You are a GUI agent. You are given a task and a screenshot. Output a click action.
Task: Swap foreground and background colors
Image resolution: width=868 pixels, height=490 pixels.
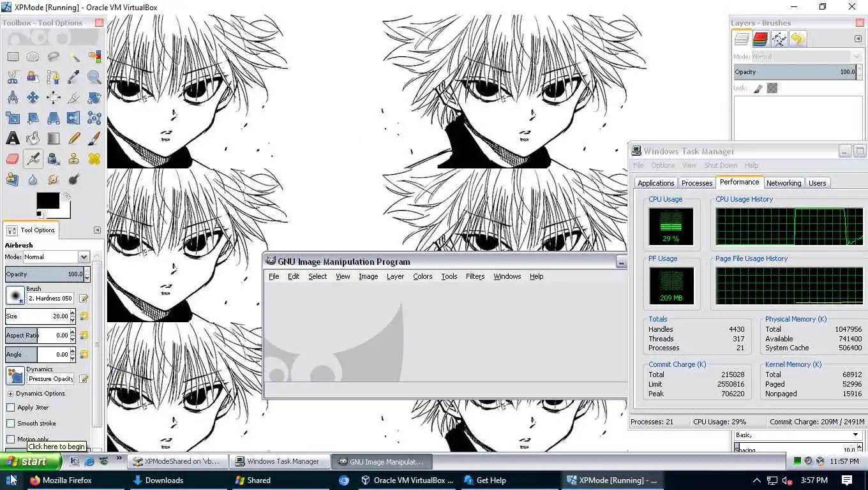pos(66,197)
